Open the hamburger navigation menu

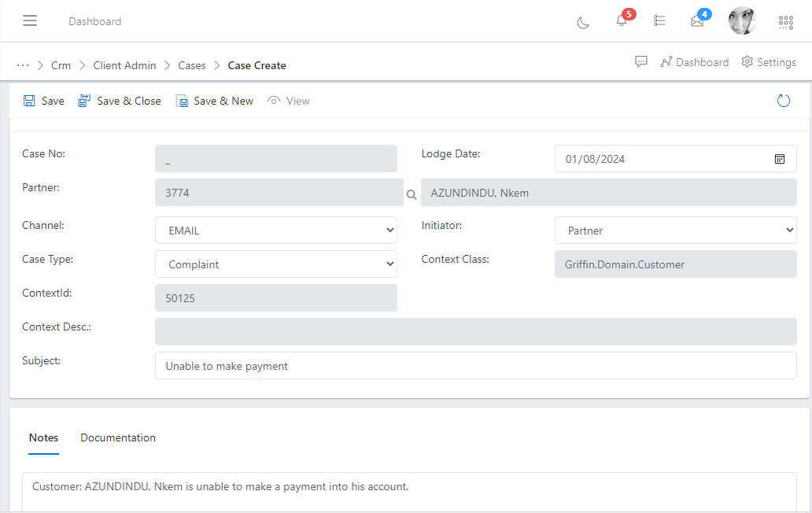pyautogui.click(x=30, y=20)
